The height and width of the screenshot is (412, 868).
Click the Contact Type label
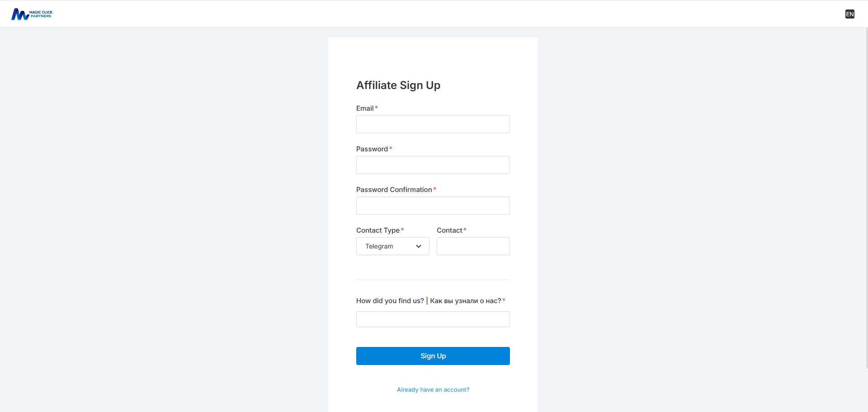click(378, 230)
